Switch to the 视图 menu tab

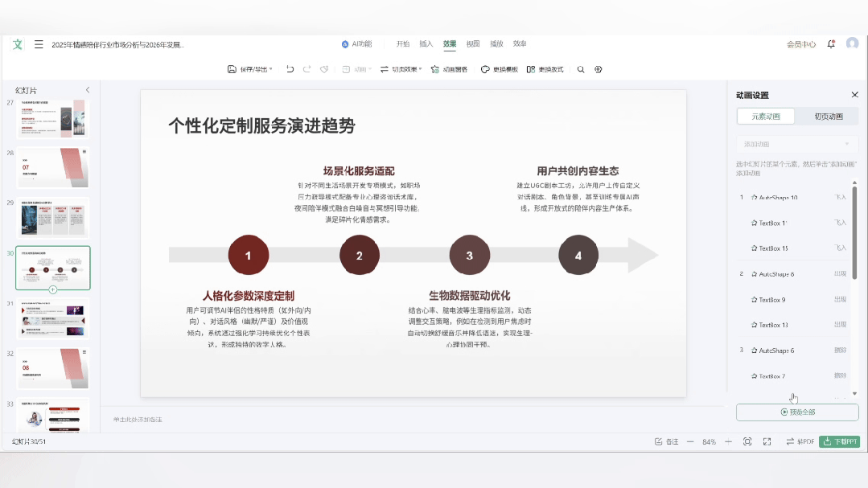point(473,44)
